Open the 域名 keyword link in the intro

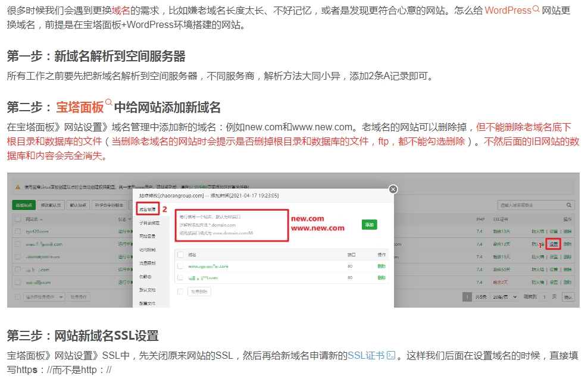pos(121,11)
